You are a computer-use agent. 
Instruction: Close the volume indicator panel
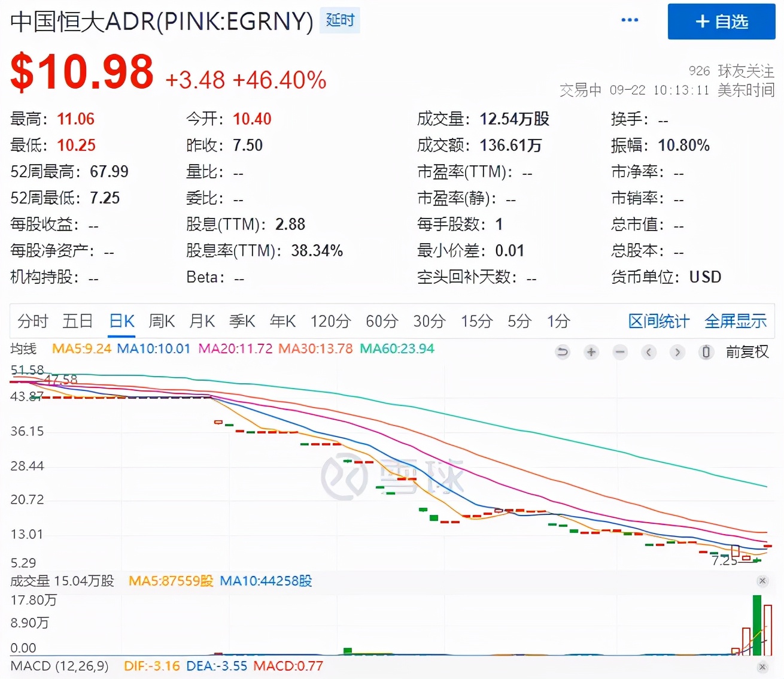point(762,581)
